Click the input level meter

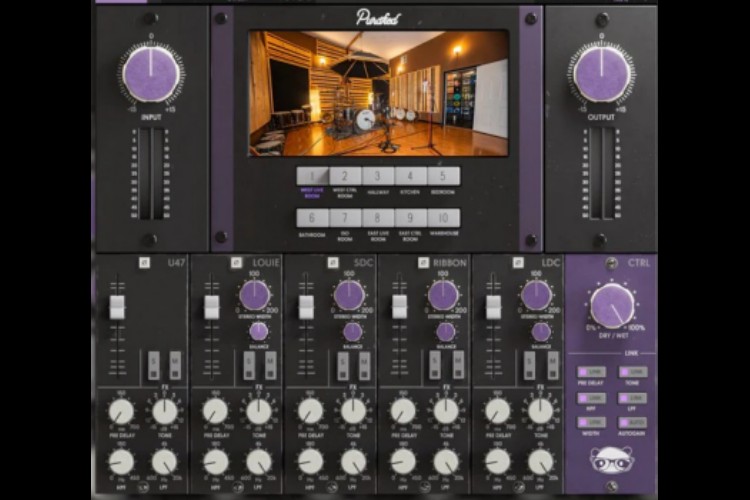pos(151,174)
